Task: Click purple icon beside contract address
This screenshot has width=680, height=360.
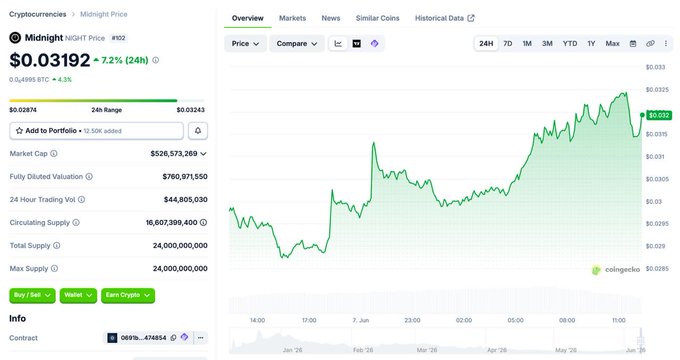Action: (185, 337)
